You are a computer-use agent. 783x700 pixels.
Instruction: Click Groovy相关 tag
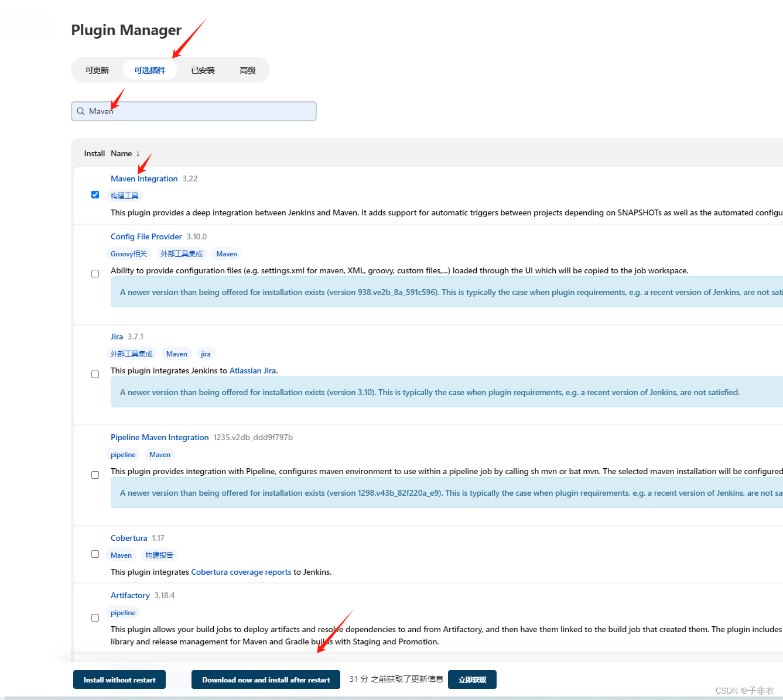coord(129,253)
